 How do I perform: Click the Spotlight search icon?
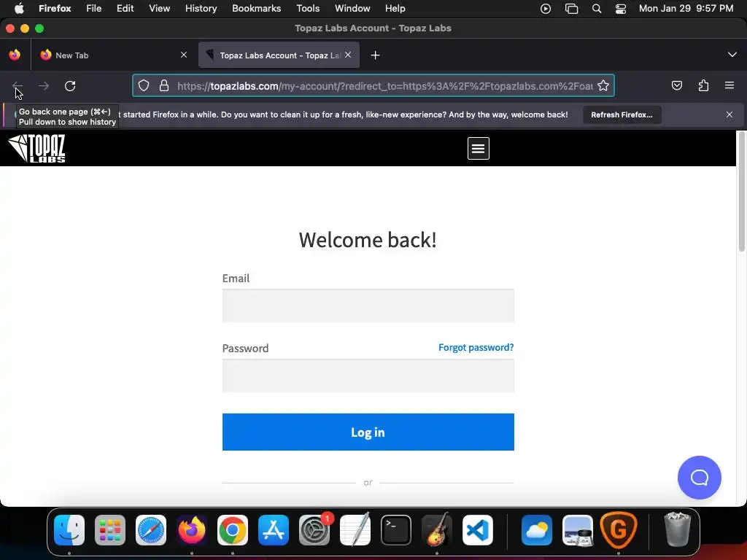click(x=597, y=9)
